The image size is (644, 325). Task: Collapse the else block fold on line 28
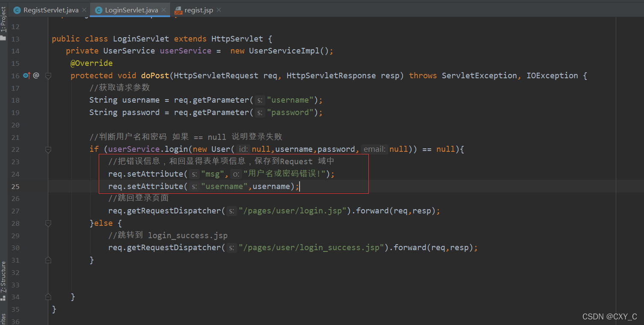pos(48,223)
